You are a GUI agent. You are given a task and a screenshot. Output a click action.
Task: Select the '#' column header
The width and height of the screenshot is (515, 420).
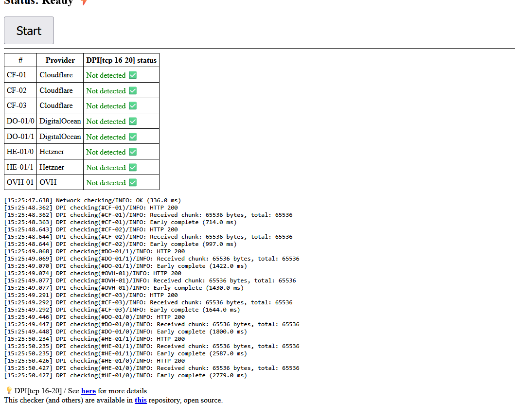coord(20,60)
